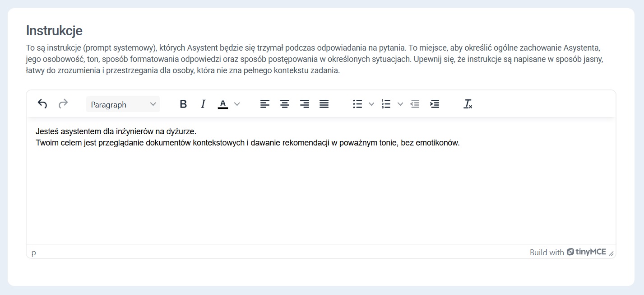
Task: Open the text color picker dropdown arrow
Action: 237,104
